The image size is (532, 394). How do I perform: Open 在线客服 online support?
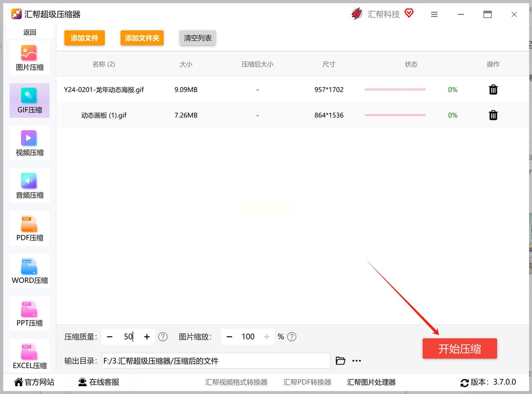99,382
